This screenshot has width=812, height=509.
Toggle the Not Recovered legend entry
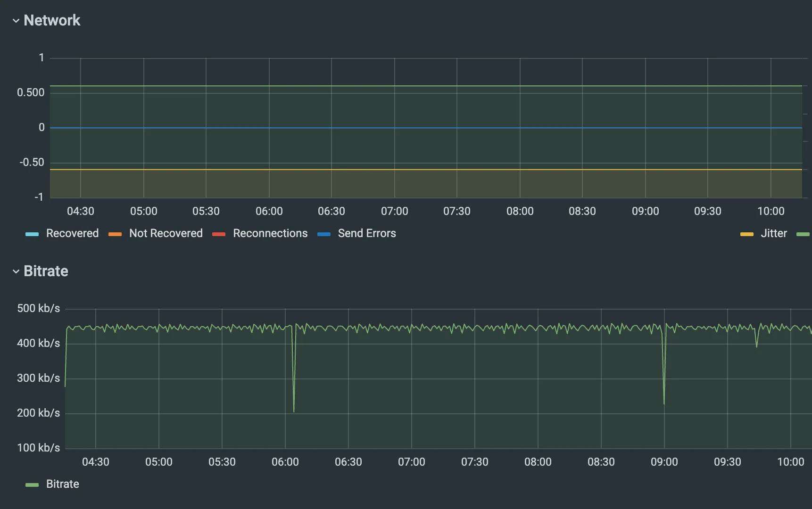tap(166, 233)
